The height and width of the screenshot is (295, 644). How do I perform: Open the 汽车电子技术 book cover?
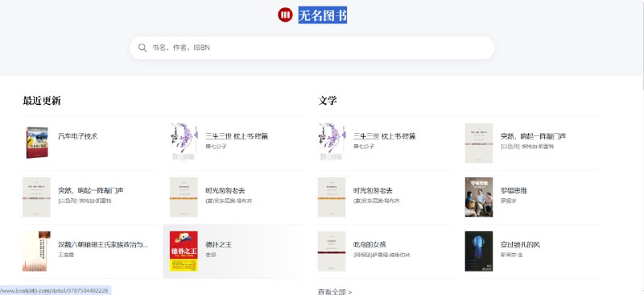tap(37, 143)
